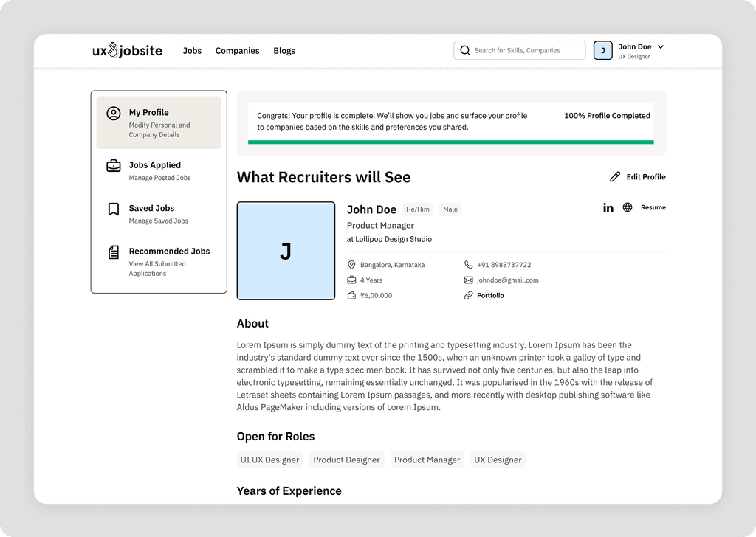The image size is (756, 537).
Task: Click the He/Him pronoun tag
Action: click(418, 209)
